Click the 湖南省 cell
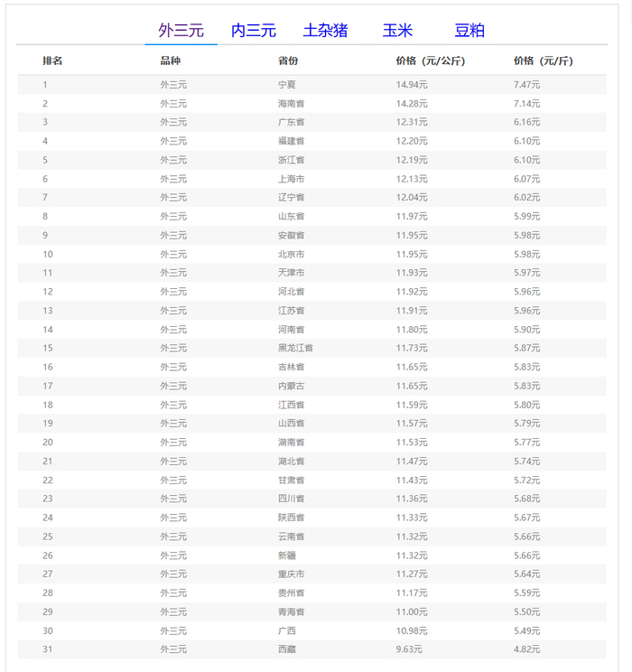Viewport: 632px width, 672px height. tap(291, 443)
